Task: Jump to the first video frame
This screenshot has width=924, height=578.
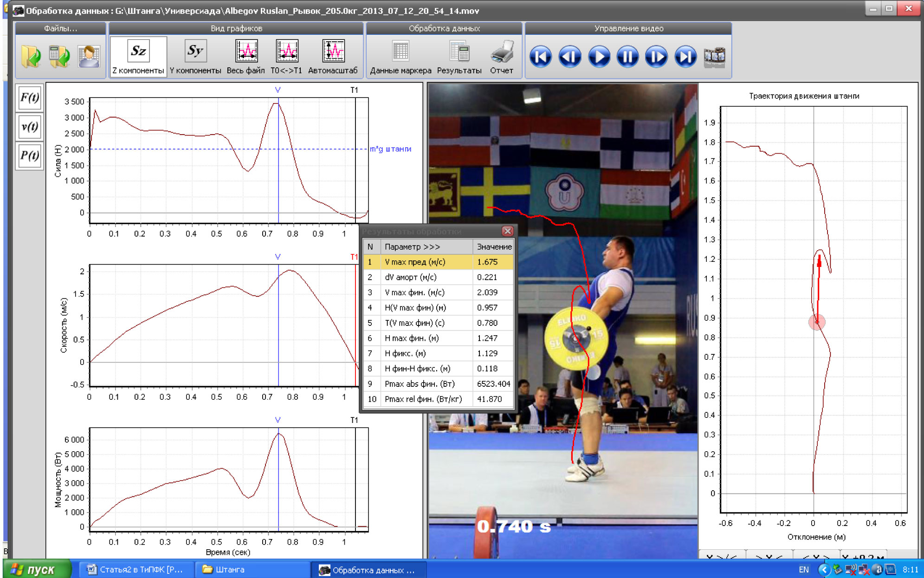Action: coord(541,57)
